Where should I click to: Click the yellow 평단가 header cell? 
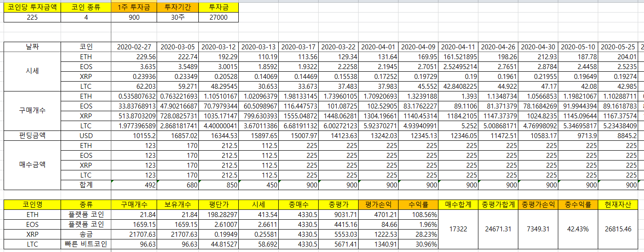219,204
